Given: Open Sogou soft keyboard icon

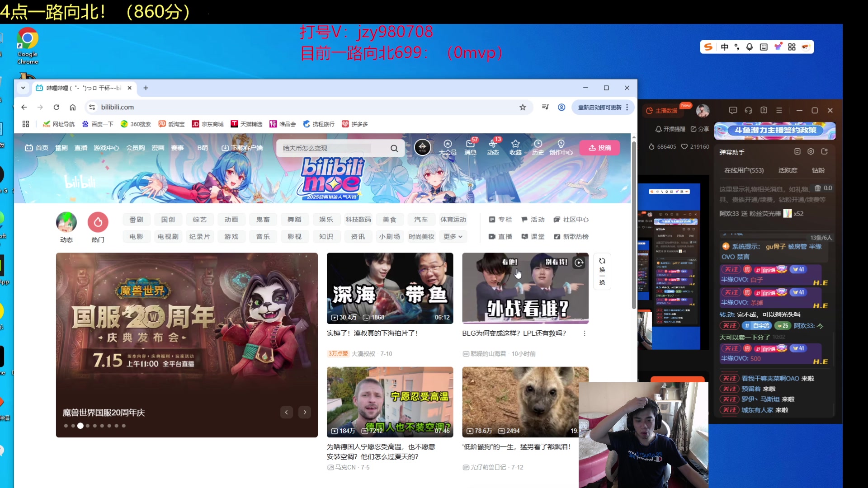Looking at the screenshot, I should tap(764, 47).
